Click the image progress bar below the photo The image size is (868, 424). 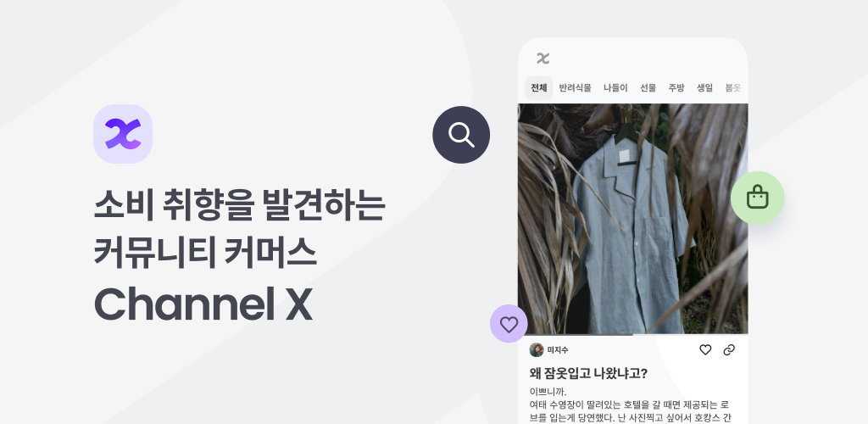point(632,335)
